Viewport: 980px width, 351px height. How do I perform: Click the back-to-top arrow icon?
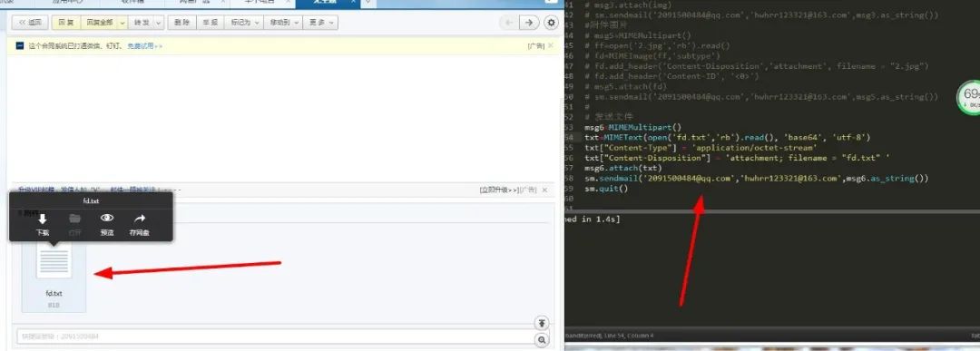tap(542, 323)
